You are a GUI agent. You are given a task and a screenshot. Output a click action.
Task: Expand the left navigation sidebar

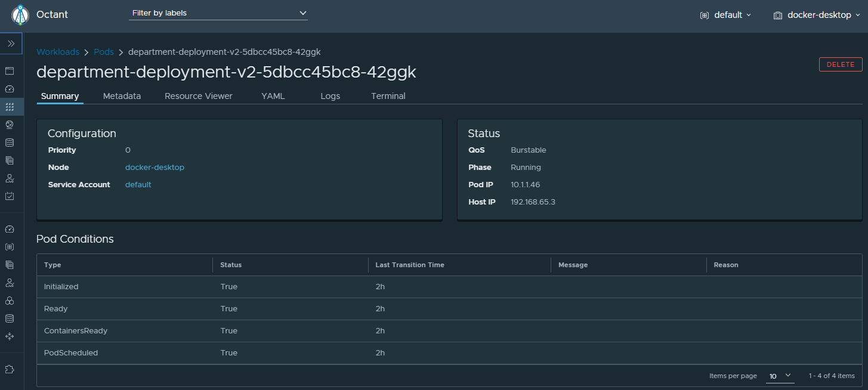tap(11, 44)
